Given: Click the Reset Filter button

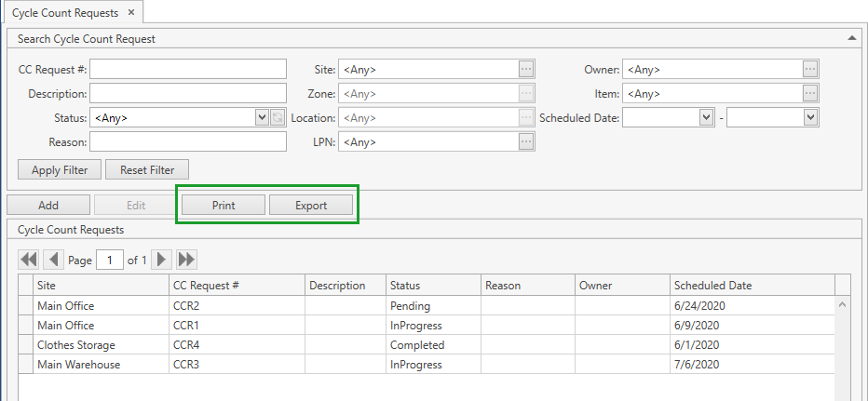Looking at the screenshot, I should (147, 170).
